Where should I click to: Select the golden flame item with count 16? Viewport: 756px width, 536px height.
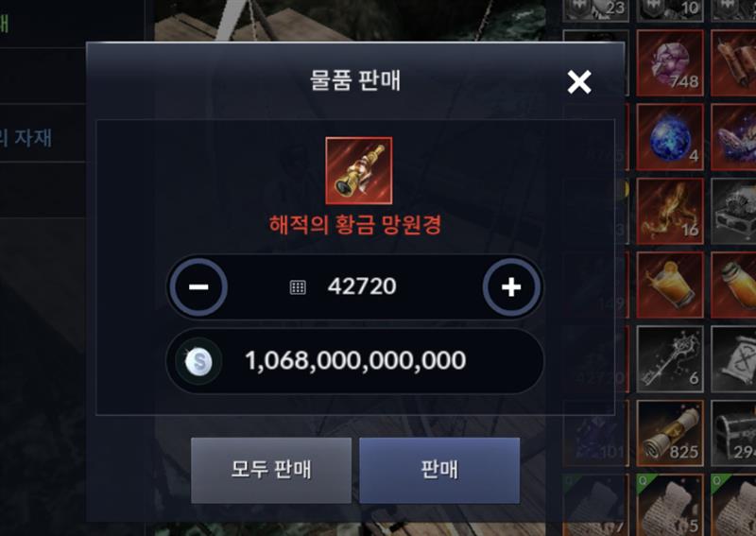[x=670, y=212]
